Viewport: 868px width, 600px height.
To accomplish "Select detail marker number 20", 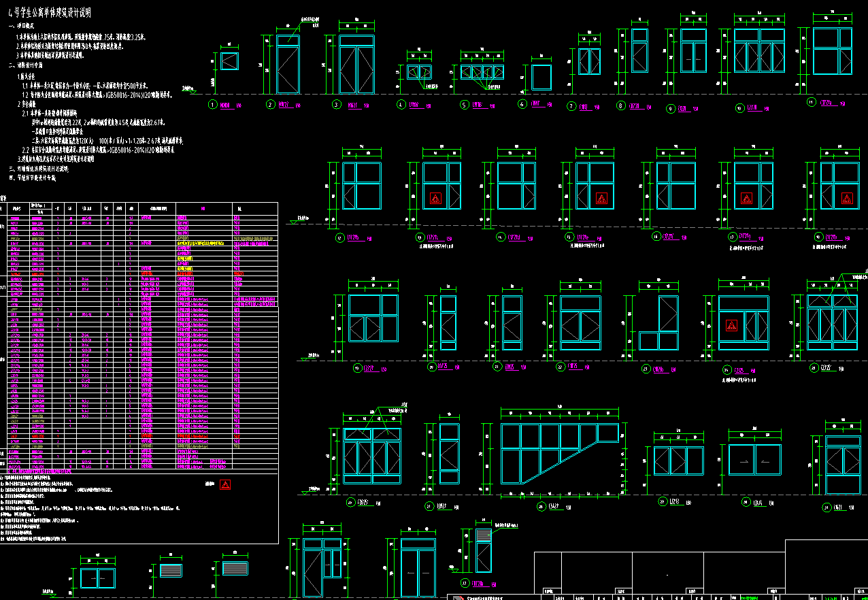I will coord(431,367).
